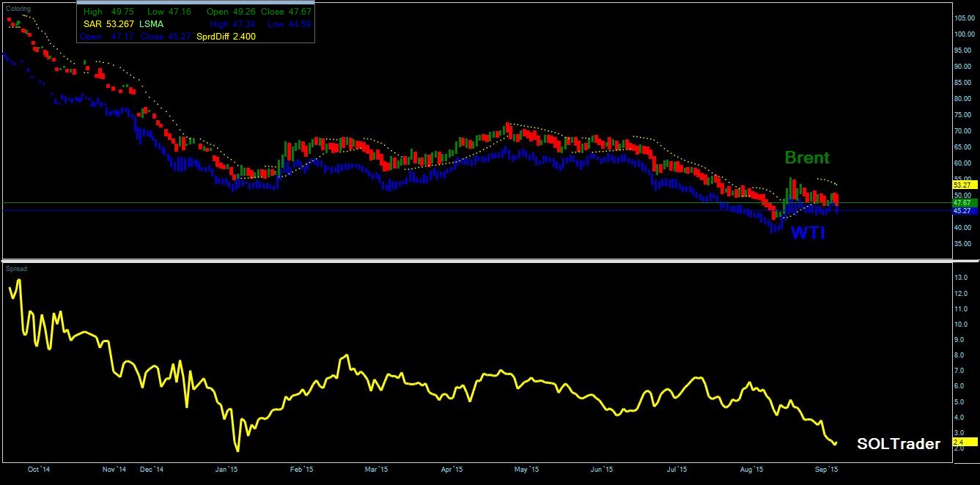
Task: Select the May '15 date marker
Action: pyautogui.click(x=527, y=470)
